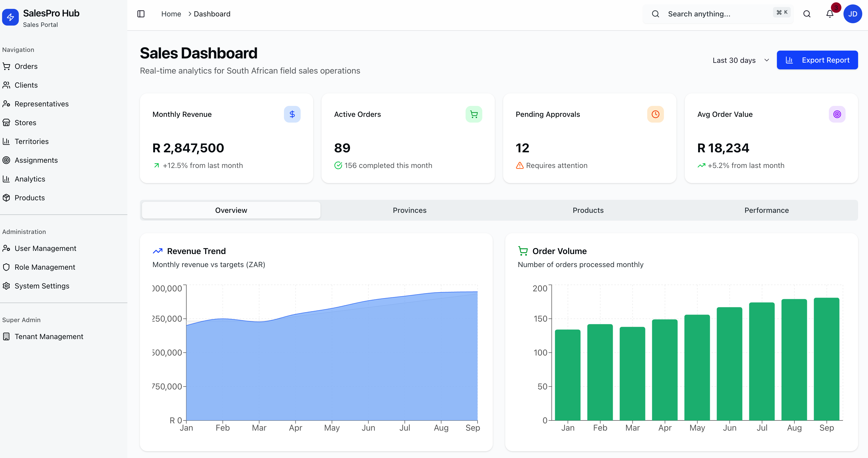Click the clock icon on Pending Approvals
Screen dimensions: 868x458
point(655,114)
